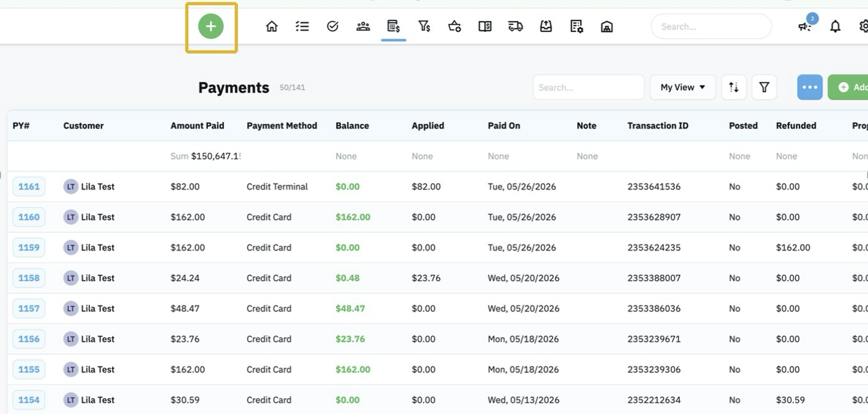Viewport: 868px width, 414px height.
Task: Open the megaphone announcements icon
Action: click(x=805, y=27)
